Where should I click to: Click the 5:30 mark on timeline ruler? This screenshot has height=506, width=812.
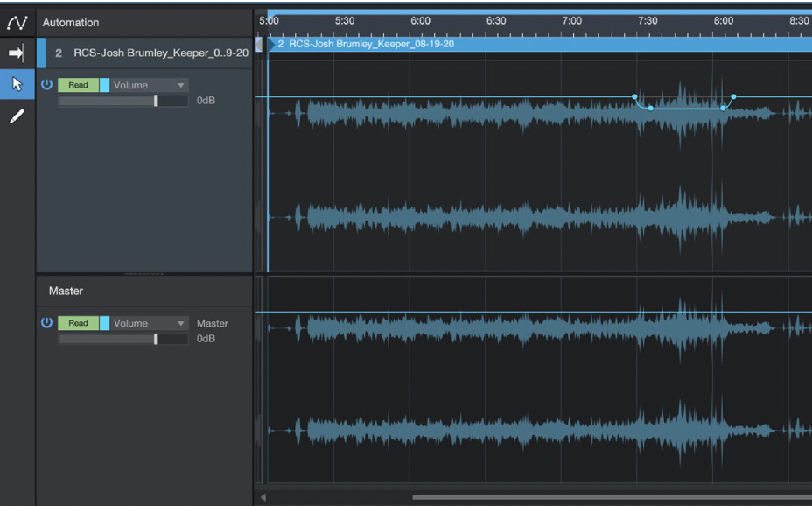345,21
